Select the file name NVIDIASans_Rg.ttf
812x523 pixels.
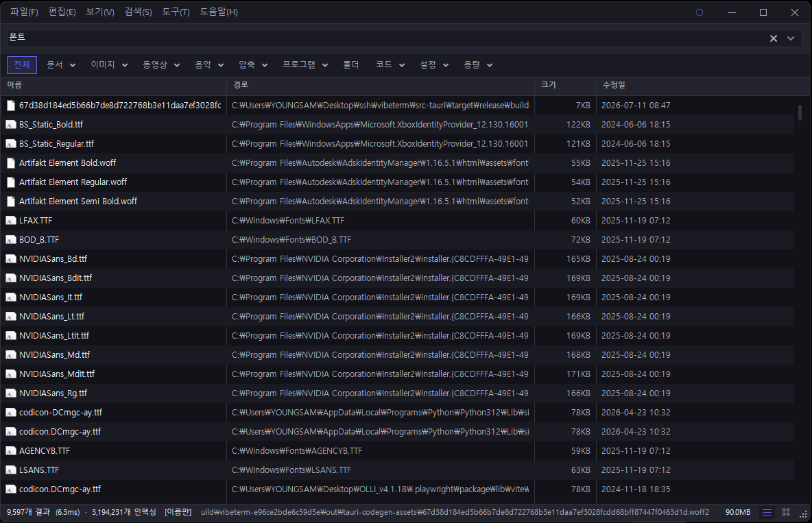[53, 393]
